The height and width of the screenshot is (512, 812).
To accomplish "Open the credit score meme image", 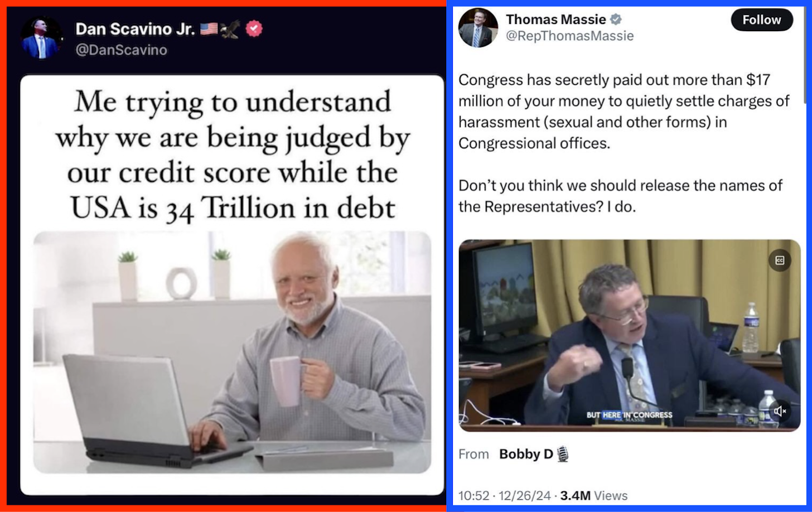I will [x=232, y=285].
